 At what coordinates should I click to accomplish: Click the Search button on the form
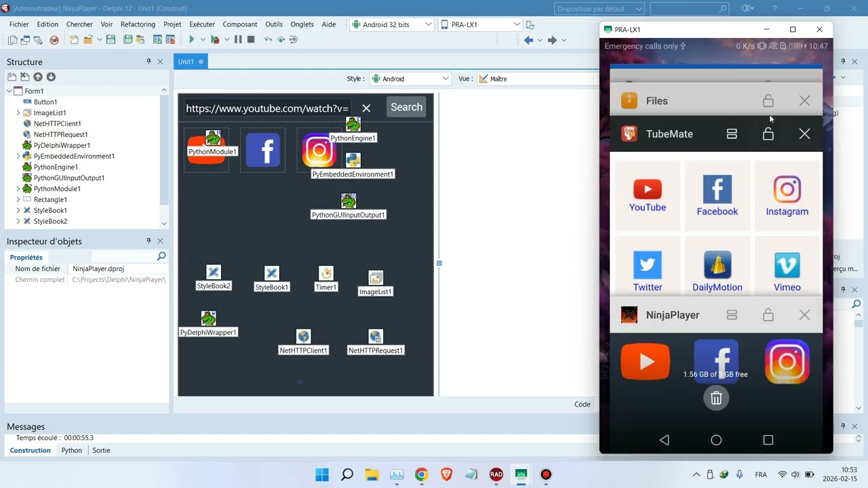(x=406, y=107)
